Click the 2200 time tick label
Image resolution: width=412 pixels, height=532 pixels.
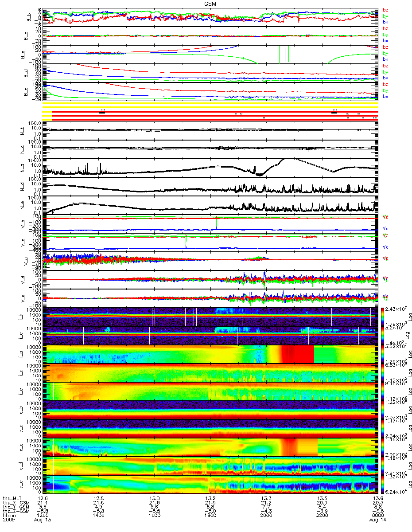pyautogui.click(x=322, y=516)
